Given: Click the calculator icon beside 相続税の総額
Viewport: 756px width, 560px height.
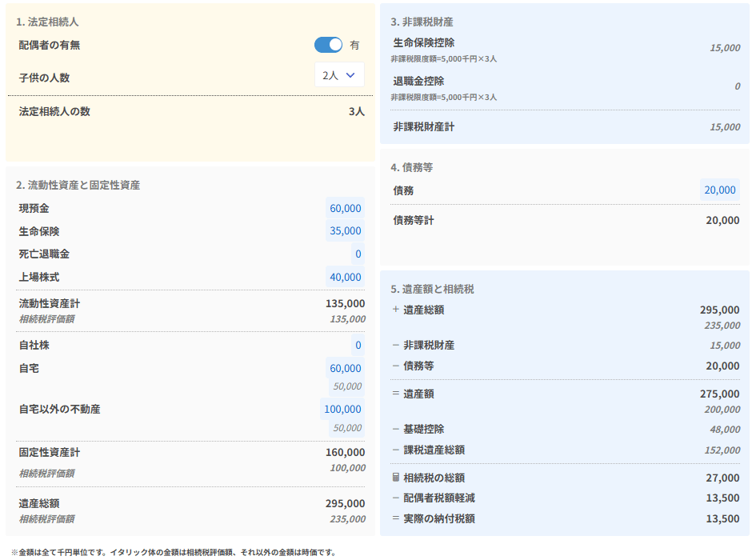Looking at the screenshot, I should tap(396, 478).
